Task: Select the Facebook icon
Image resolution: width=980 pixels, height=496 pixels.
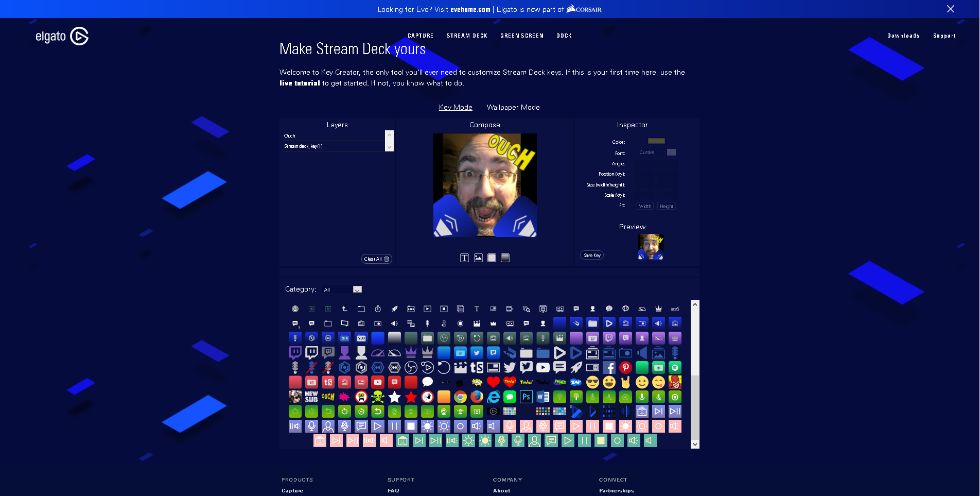Action: coord(609,368)
